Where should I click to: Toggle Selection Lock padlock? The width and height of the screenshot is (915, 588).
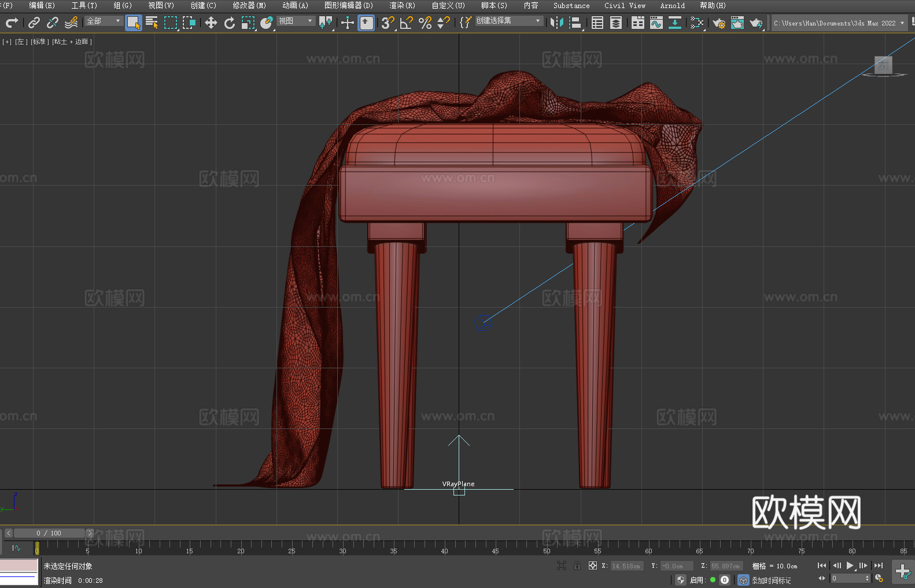(577, 565)
